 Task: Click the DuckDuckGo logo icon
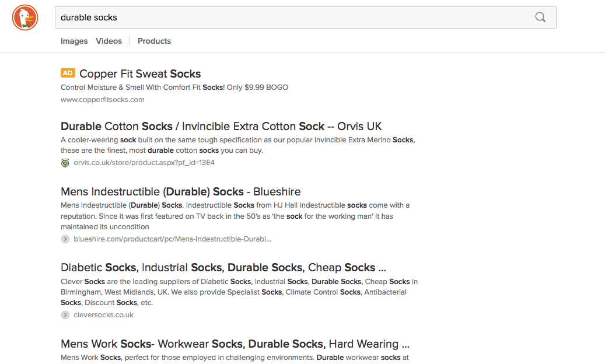coord(25,17)
